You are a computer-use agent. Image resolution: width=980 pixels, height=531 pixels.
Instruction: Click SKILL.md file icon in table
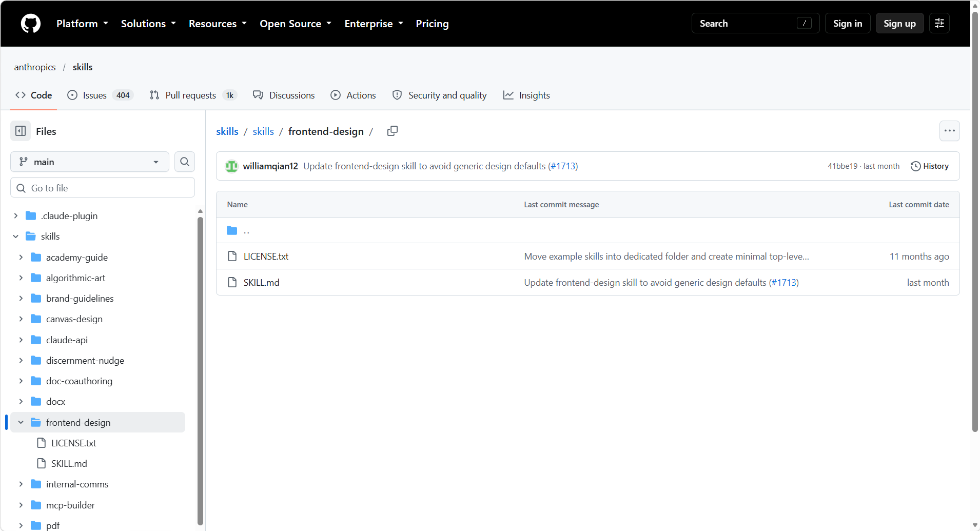(x=232, y=282)
